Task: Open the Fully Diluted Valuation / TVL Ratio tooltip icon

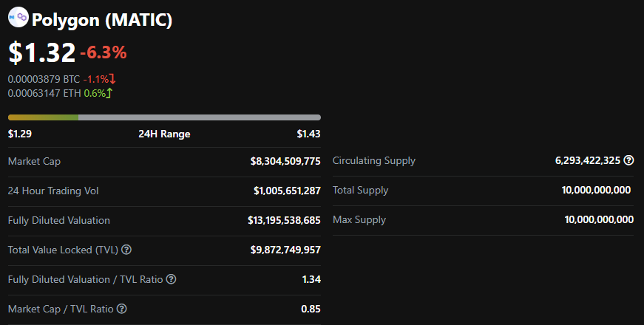Action: click(x=171, y=279)
